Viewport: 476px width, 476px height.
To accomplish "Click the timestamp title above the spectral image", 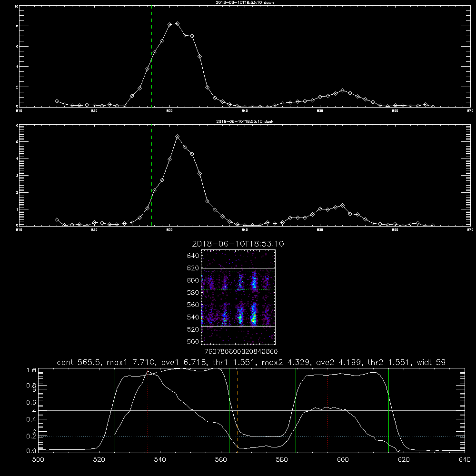I will 238,244.
